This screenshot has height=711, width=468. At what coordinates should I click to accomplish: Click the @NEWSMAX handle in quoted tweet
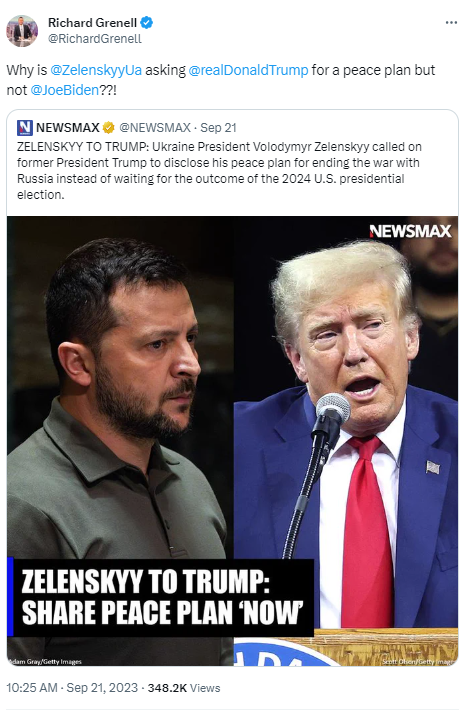click(x=155, y=128)
